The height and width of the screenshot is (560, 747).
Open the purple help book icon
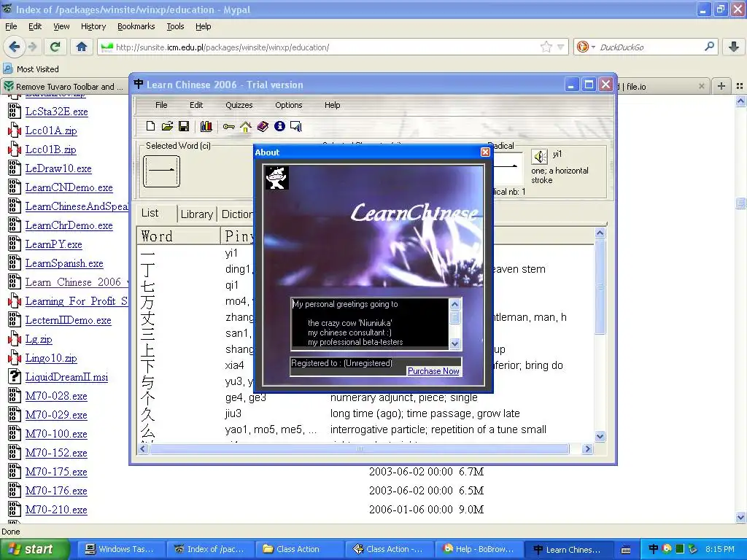click(x=263, y=126)
